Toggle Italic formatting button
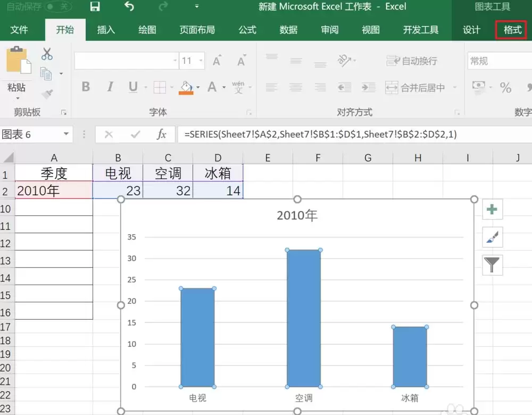This screenshot has width=532, height=415. 110,87
